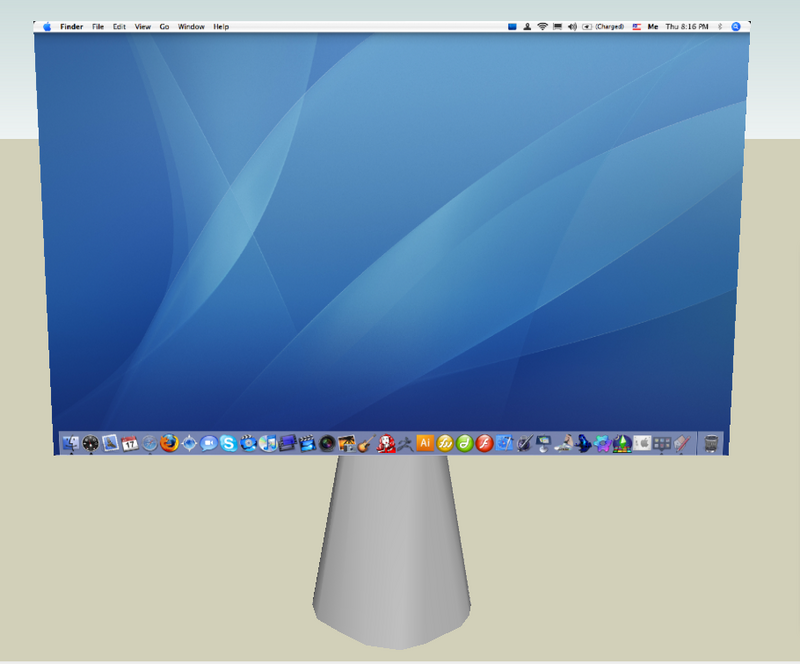This screenshot has width=800, height=664.
Task: Click the user silhouette menu bar icon
Action: [527, 27]
